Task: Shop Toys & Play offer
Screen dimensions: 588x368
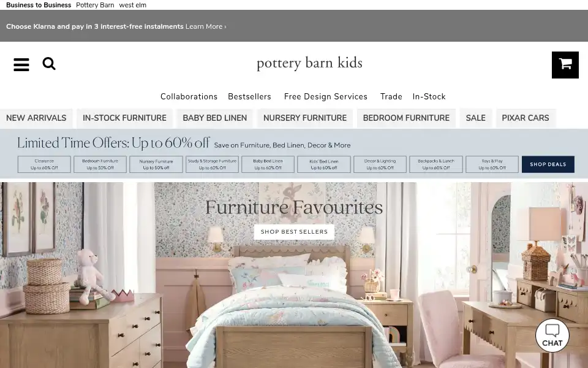Action: 492,164
